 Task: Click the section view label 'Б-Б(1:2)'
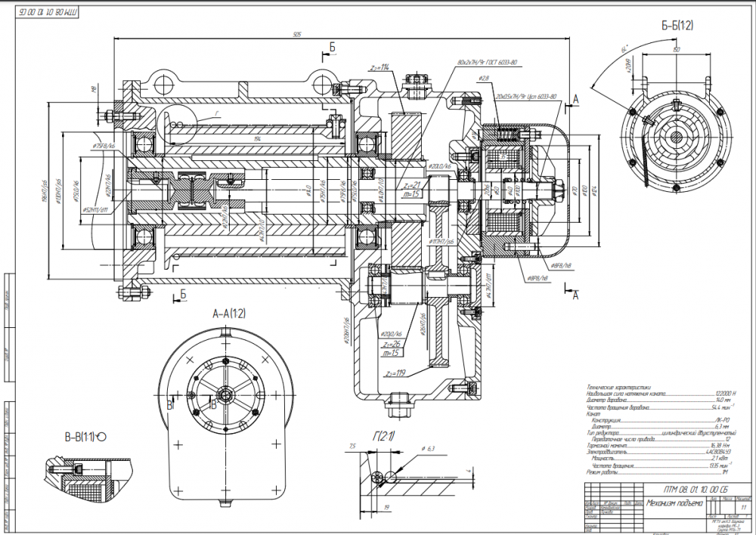pos(677,25)
